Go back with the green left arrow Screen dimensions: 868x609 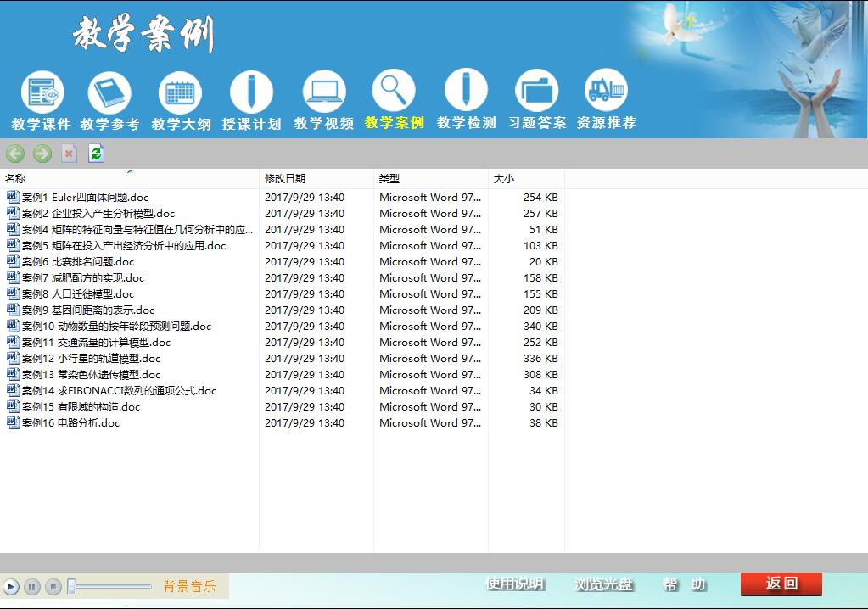point(15,154)
